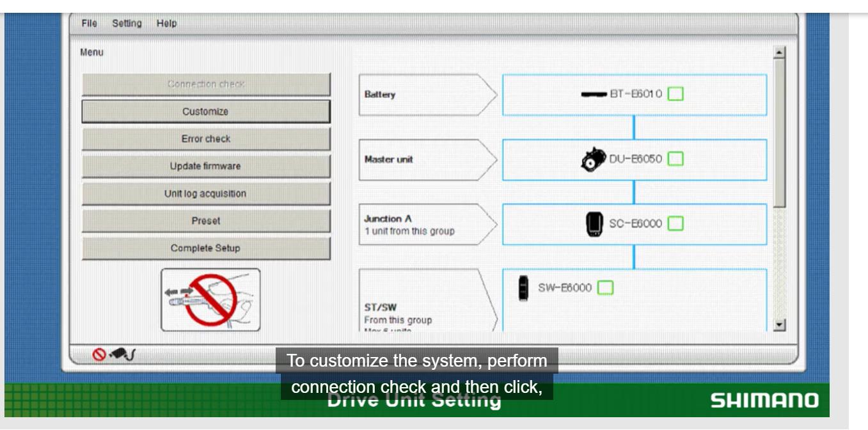Click the SHIMANO logo
The height and width of the screenshot is (430, 868).
coord(764,401)
